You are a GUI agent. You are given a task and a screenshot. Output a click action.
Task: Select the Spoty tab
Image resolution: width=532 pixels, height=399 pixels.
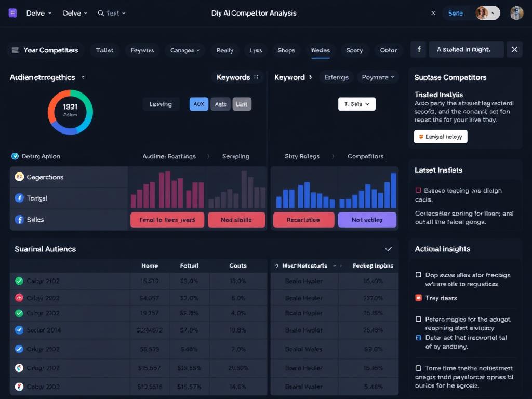click(x=354, y=50)
